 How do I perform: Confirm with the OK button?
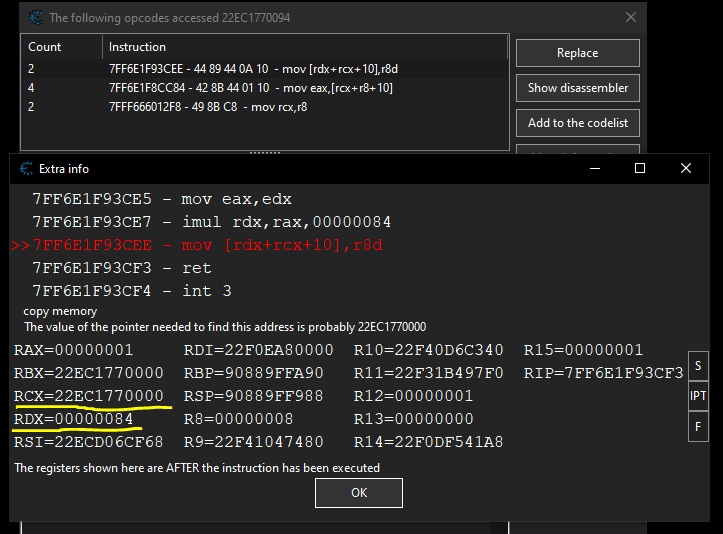(358, 493)
